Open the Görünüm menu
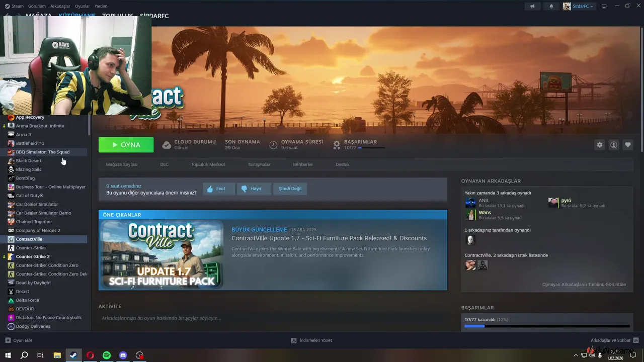This screenshot has width=644, height=362. coord(37,6)
